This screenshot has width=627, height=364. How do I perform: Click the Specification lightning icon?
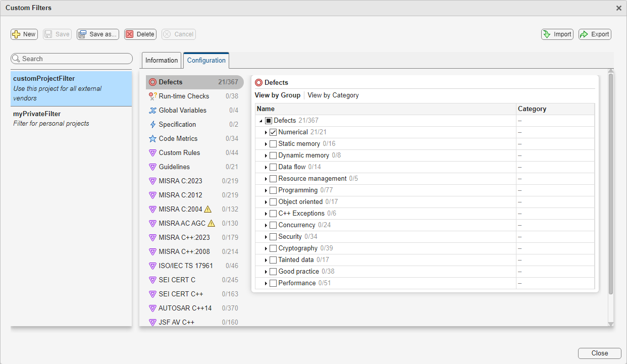153,124
